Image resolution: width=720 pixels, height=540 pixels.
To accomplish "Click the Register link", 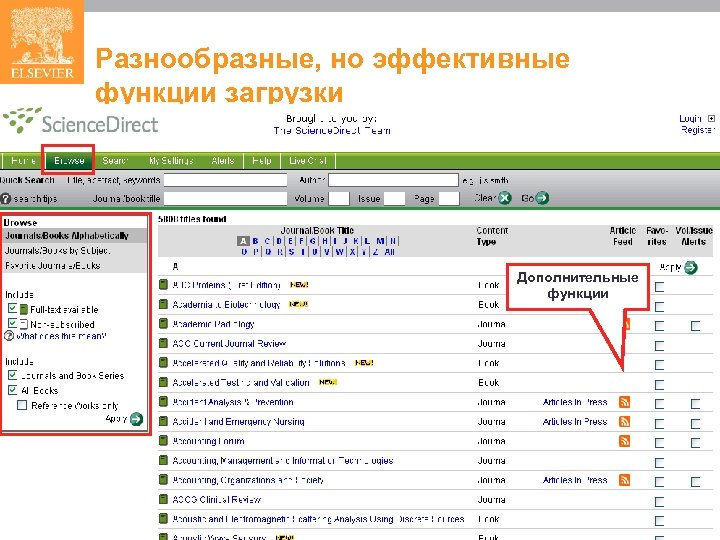I will click(x=698, y=130).
